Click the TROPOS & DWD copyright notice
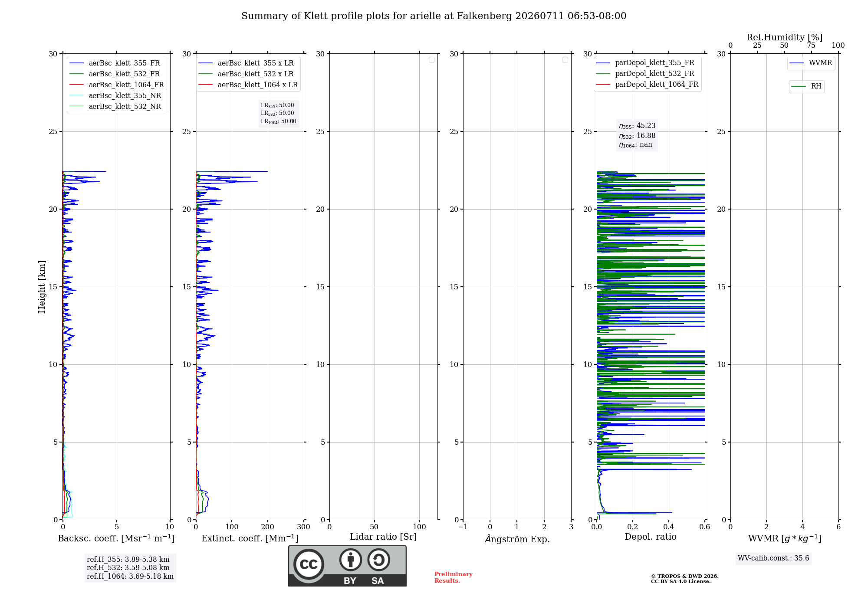868x590 pixels. pyautogui.click(x=685, y=579)
